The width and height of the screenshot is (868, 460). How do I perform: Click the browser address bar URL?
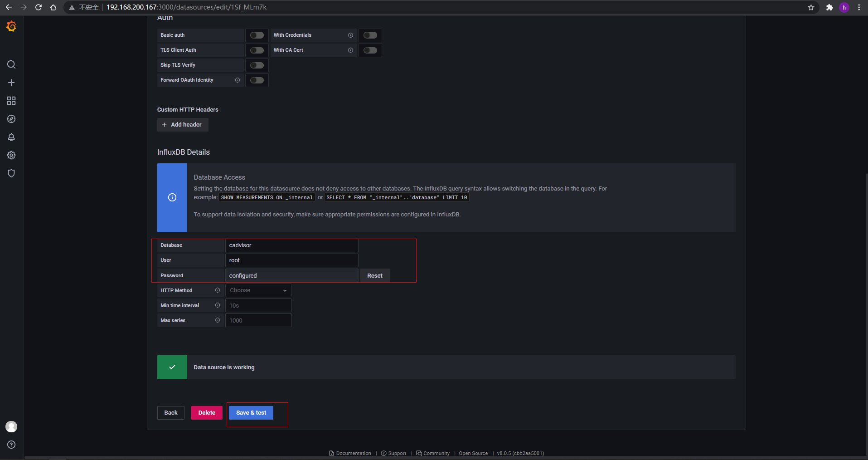186,7
